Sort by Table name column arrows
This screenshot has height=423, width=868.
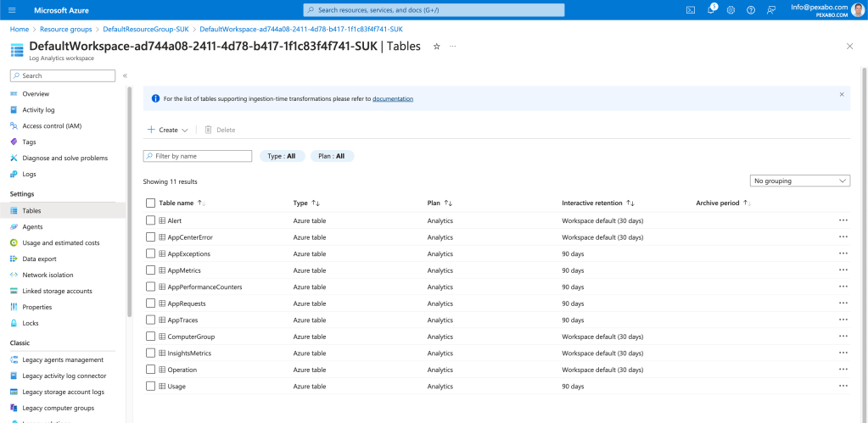pos(201,203)
